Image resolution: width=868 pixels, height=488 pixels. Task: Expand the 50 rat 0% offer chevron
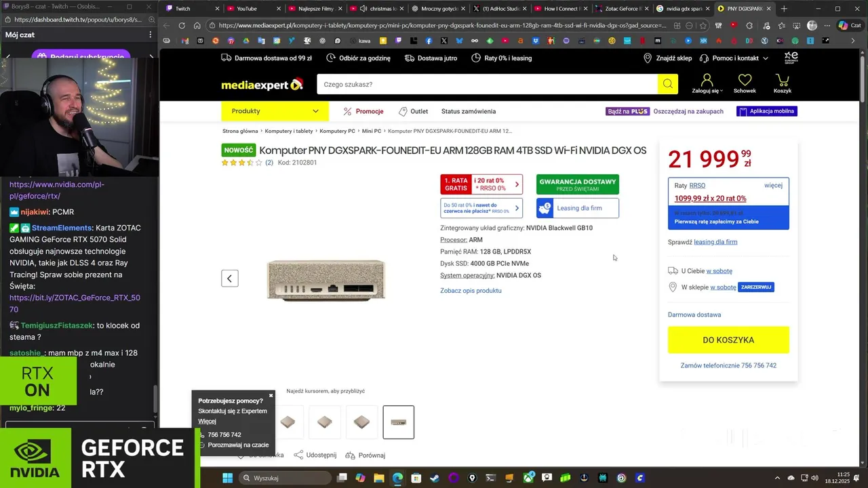(x=517, y=208)
